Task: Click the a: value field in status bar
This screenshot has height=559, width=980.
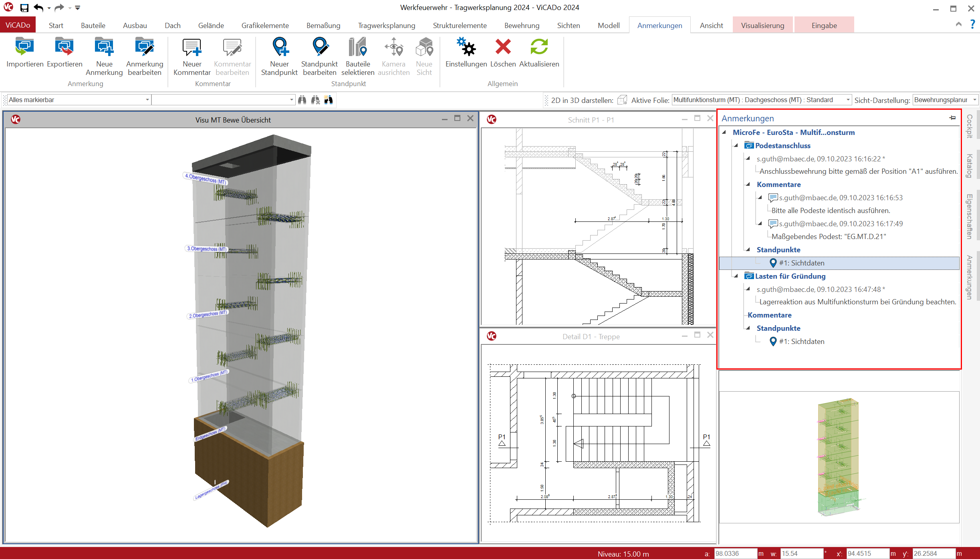Action: (x=735, y=553)
